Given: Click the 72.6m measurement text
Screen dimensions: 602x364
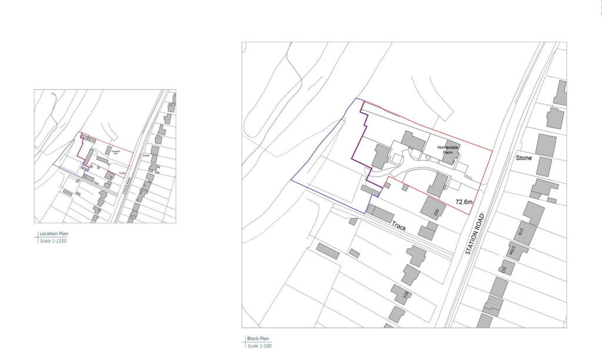Looking at the screenshot, I should pos(464,202).
